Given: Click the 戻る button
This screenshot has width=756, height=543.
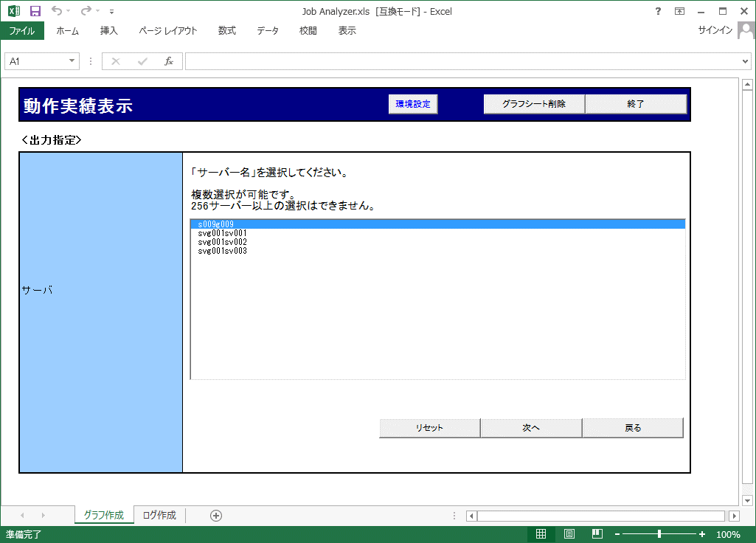Looking at the screenshot, I should [x=633, y=428].
